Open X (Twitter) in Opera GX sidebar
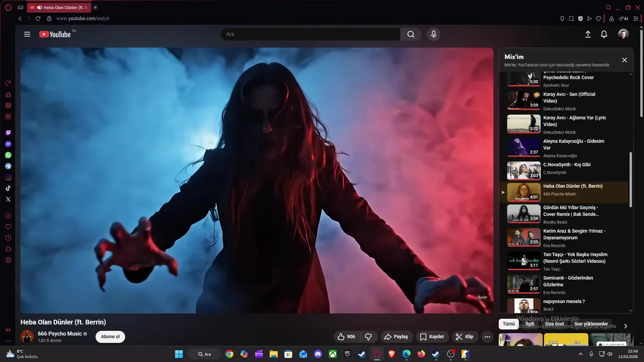The width and height of the screenshot is (644, 362). click(x=8, y=199)
